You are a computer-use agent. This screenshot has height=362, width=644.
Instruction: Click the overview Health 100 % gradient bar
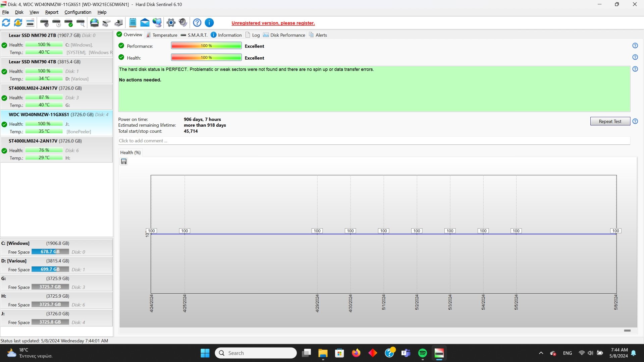tap(206, 57)
